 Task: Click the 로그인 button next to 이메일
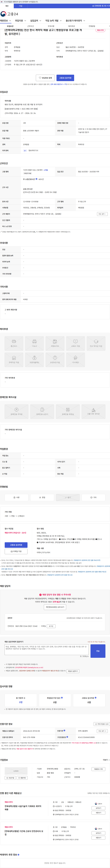coord(51,626)
